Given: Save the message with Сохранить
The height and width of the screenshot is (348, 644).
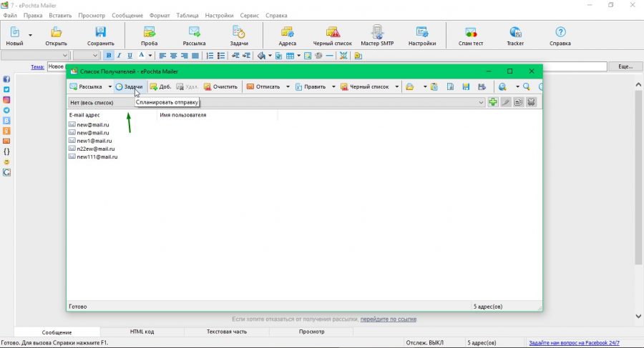Looking at the screenshot, I should click(101, 36).
